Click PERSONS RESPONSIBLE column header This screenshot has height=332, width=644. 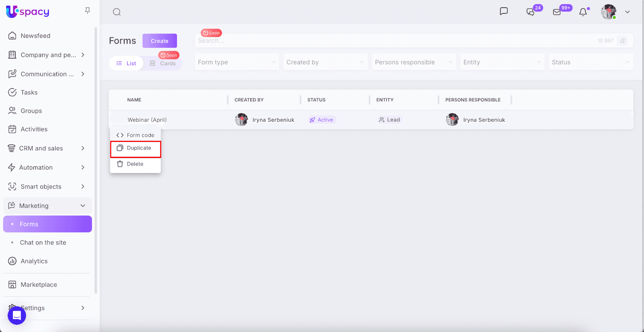(x=473, y=100)
